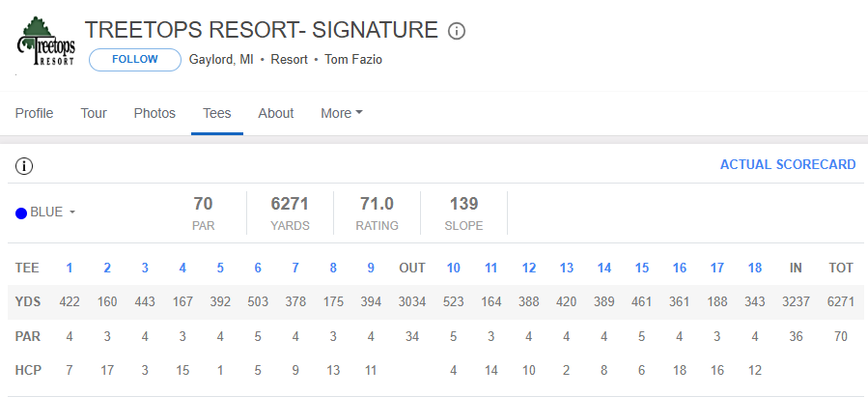Select hole 18 link
This screenshot has width=868, height=397.
click(x=755, y=268)
